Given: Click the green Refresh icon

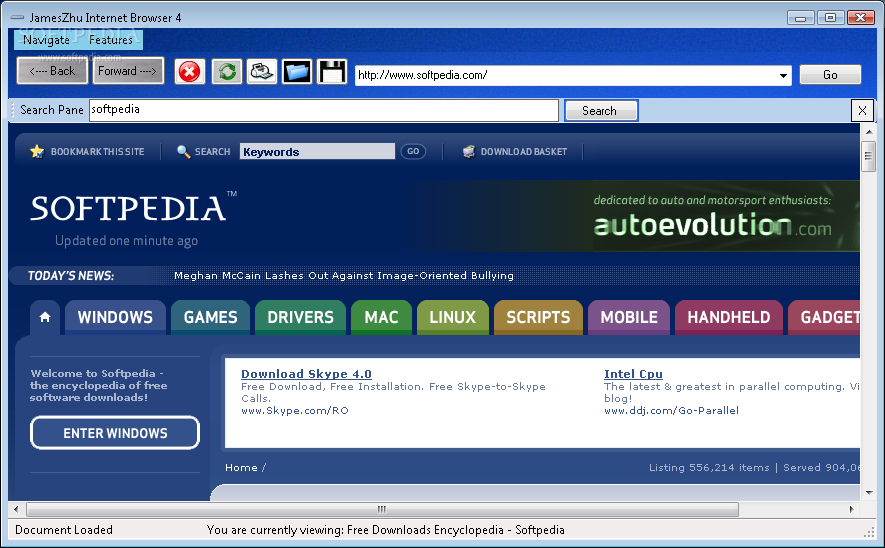Looking at the screenshot, I should (x=227, y=72).
